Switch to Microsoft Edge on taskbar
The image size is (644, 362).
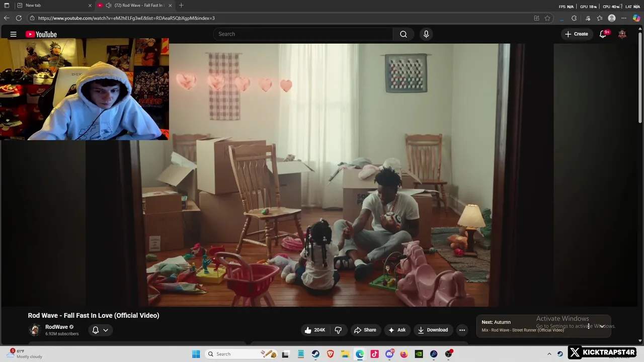click(360, 354)
